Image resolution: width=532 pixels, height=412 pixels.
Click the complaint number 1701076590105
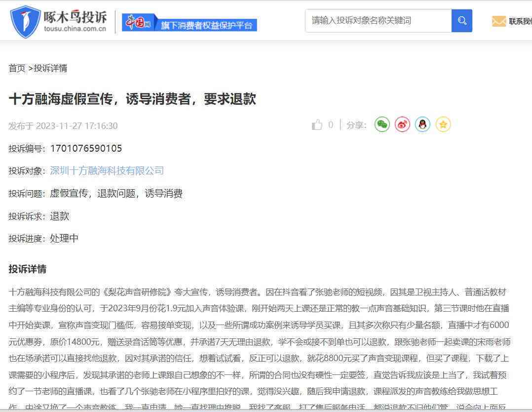[86, 148]
